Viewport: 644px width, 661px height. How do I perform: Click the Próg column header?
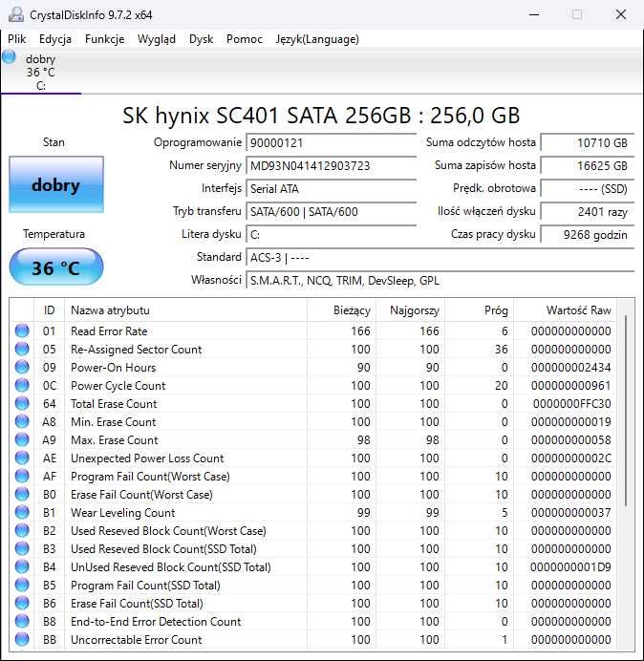(x=479, y=310)
